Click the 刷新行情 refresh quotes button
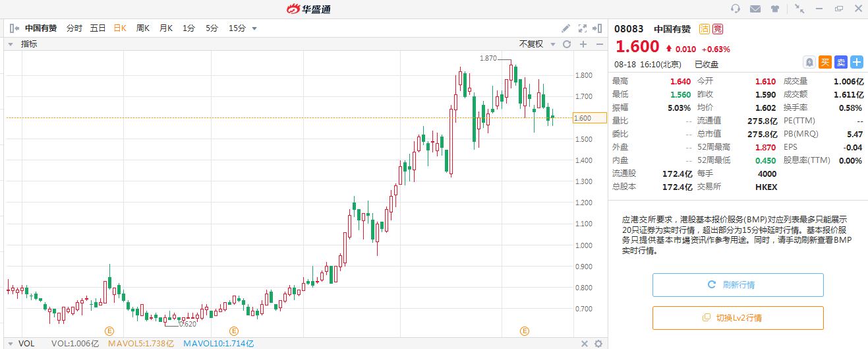 738,285
